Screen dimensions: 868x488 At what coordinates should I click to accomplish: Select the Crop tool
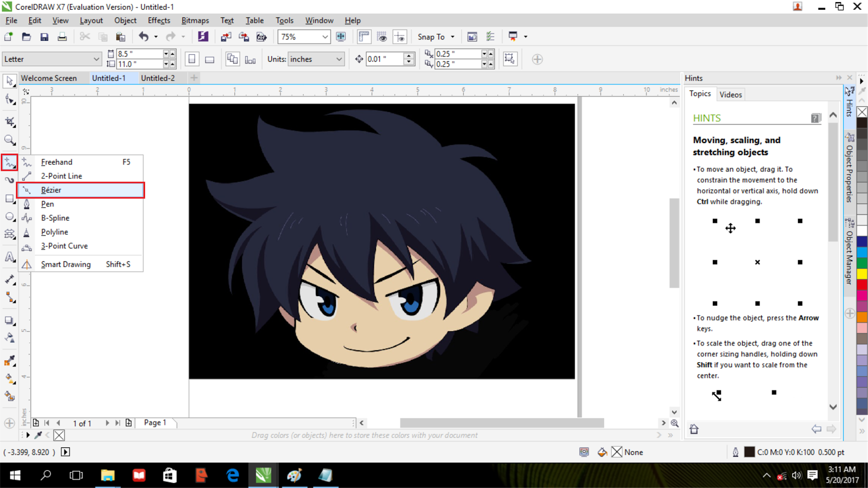[9, 121]
